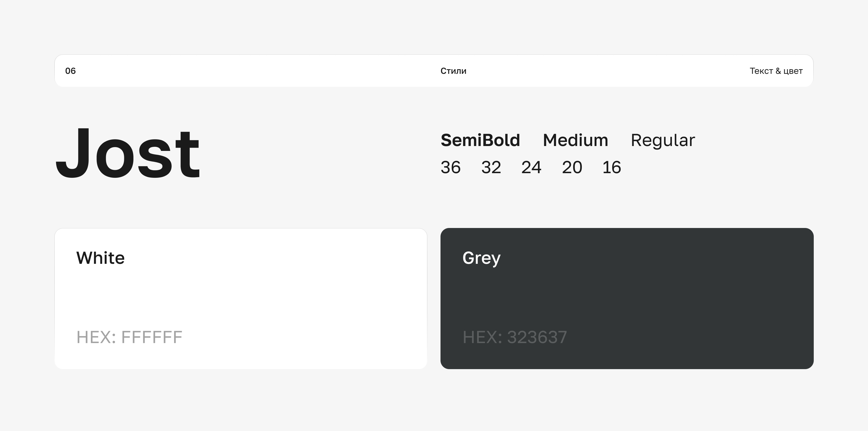Click the page number 06
This screenshot has width=868, height=431.
click(71, 71)
